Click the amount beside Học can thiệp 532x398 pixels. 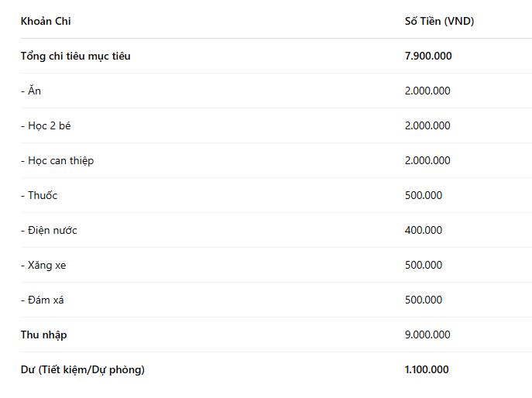click(427, 160)
